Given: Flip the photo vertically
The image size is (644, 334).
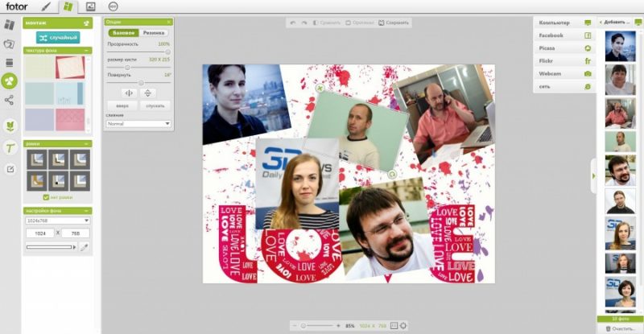Looking at the screenshot, I should coord(148,93).
